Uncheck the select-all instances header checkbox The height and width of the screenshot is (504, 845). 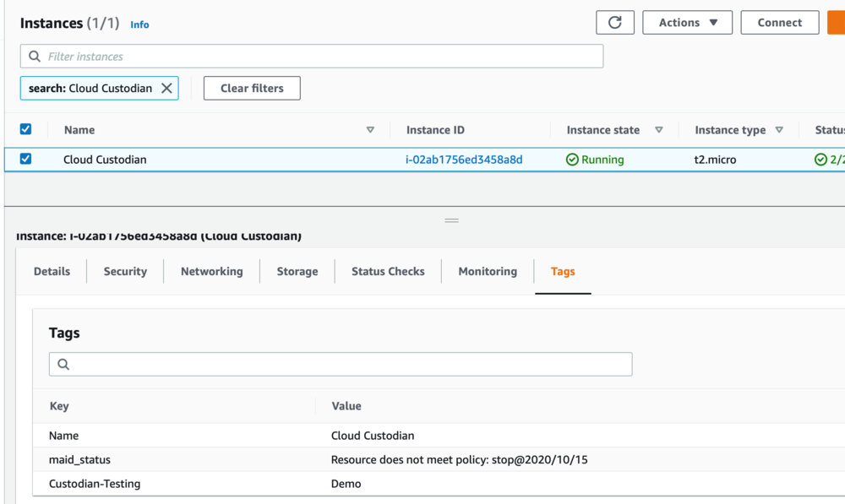[25, 128]
